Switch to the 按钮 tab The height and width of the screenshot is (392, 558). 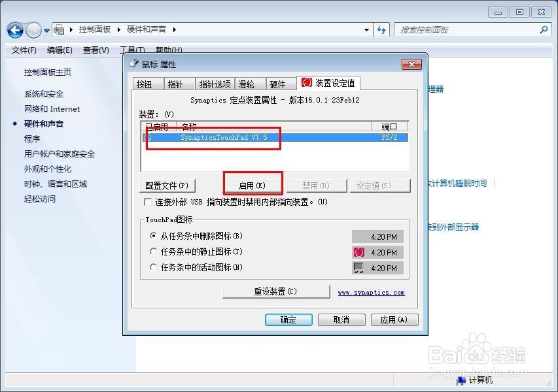[148, 84]
